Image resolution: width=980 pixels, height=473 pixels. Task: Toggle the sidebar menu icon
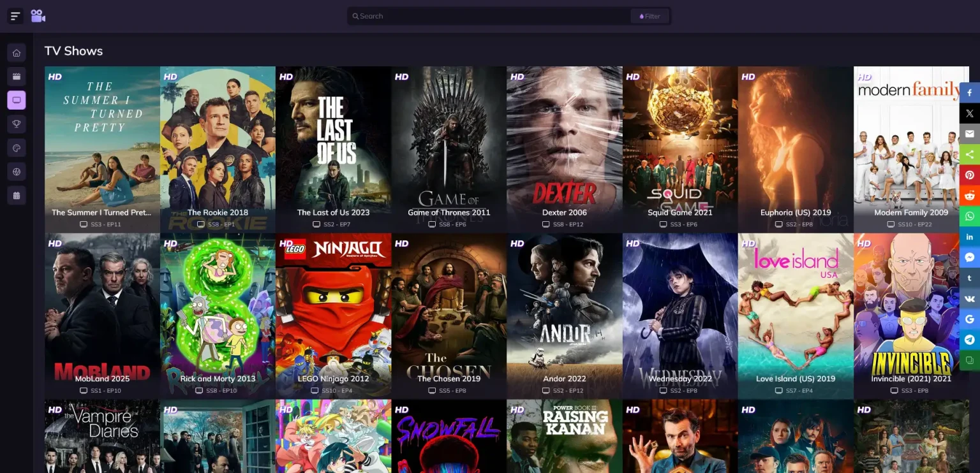[x=15, y=16]
